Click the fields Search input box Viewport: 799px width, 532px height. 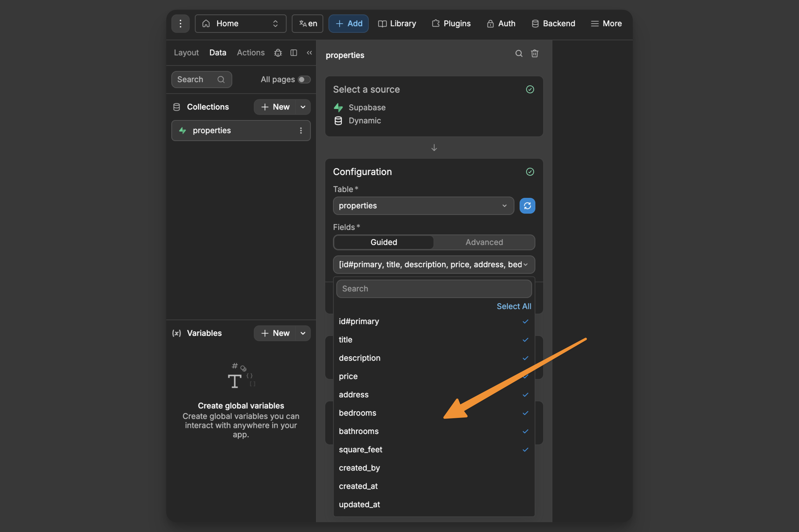tap(434, 289)
